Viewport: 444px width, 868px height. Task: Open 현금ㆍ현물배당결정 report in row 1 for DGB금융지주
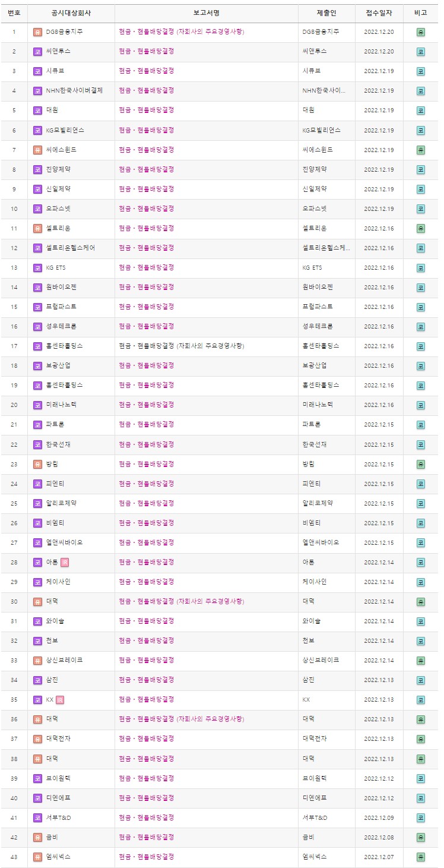coord(181,31)
